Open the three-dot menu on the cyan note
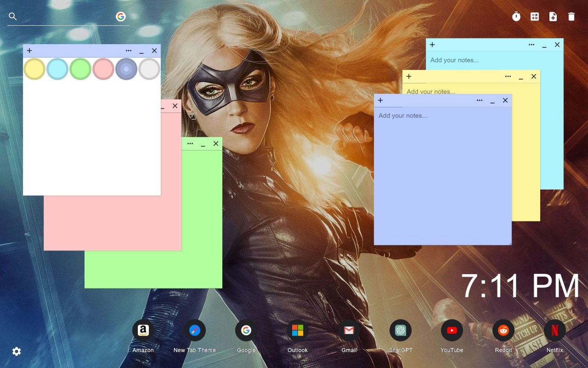The width and height of the screenshot is (588, 368). pos(531,45)
